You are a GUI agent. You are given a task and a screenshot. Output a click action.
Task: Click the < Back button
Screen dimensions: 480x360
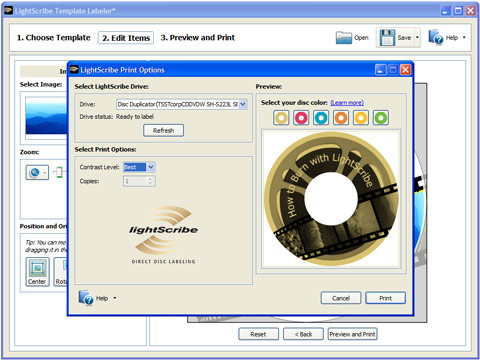point(303,334)
